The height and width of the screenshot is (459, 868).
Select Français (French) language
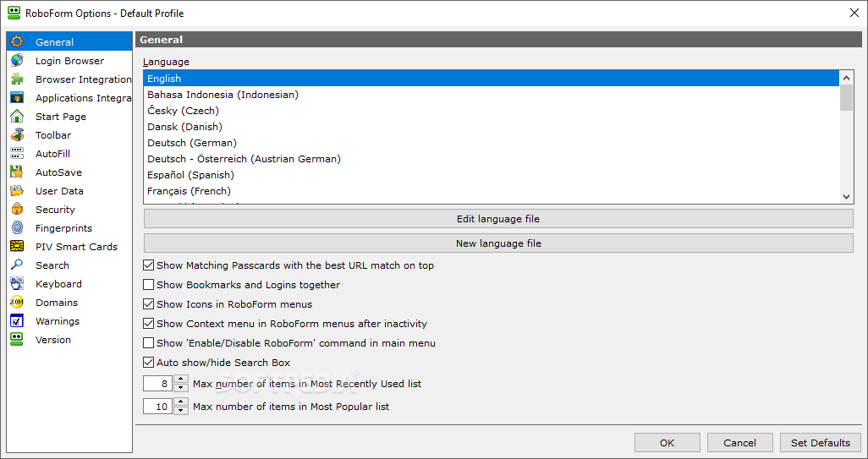click(491, 191)
